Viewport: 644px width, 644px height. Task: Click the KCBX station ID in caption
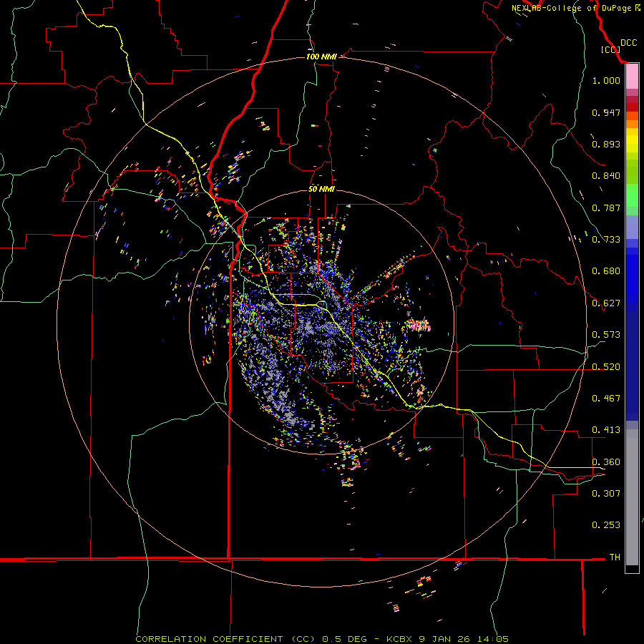[x=399, y=639]
